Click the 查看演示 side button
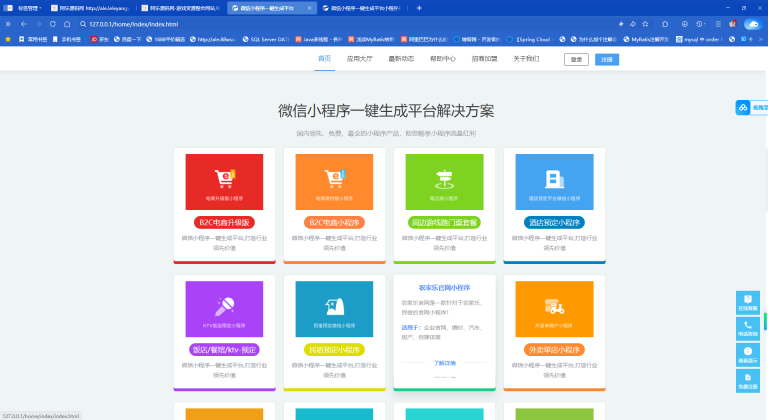 [748, 354]
